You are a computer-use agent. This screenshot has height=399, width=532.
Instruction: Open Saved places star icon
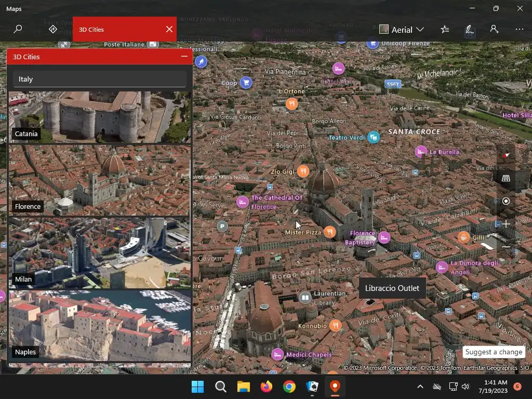(445, 30)
